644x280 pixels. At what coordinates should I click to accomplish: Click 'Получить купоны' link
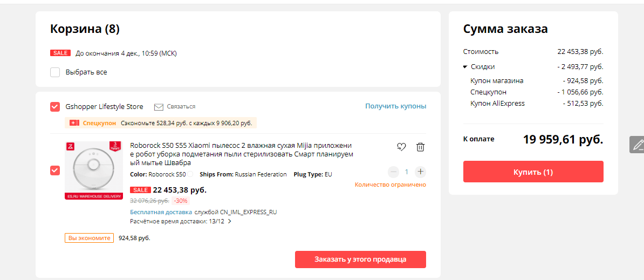coord(395,106)
